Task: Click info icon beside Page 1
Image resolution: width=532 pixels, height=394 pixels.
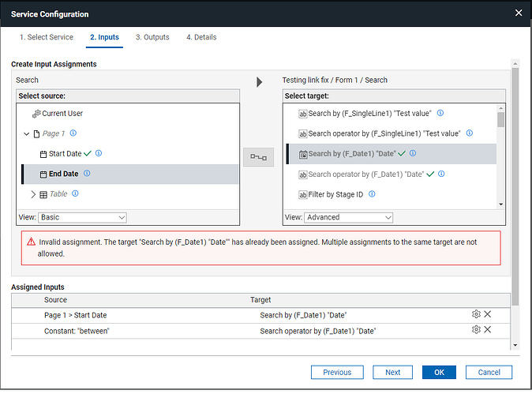Action: point(73,133)
